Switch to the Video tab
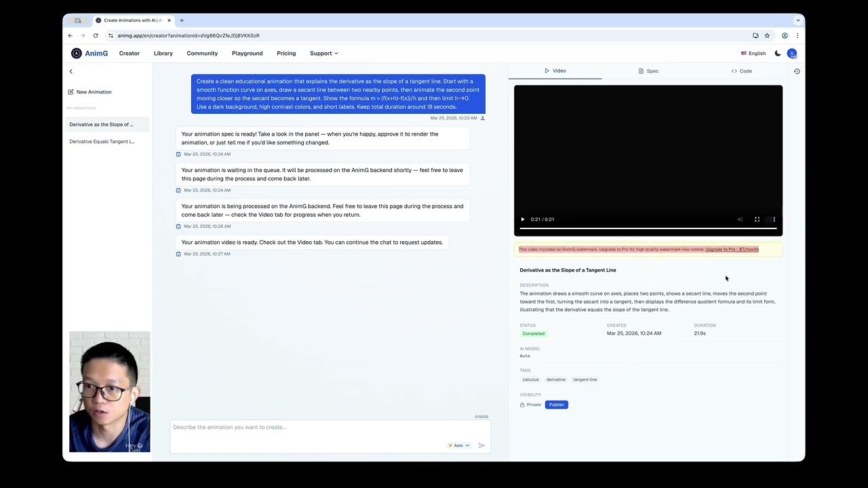Screen dimensions: 868x488 (x=555, y=70)
